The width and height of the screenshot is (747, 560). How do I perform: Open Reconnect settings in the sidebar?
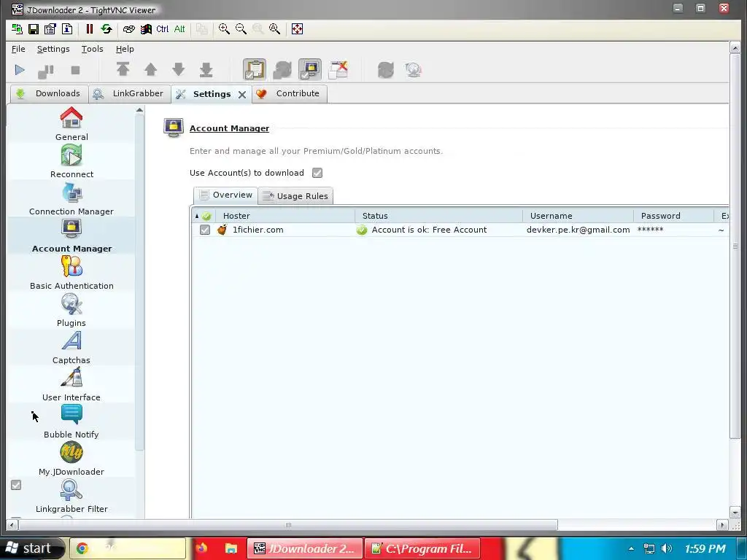[x=71, y=161]
